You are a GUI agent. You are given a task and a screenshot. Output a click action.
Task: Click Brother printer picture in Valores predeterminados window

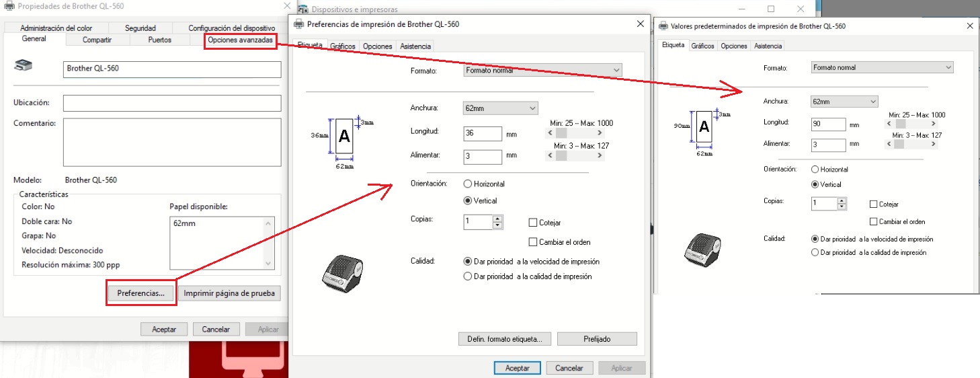click(702, 250)
